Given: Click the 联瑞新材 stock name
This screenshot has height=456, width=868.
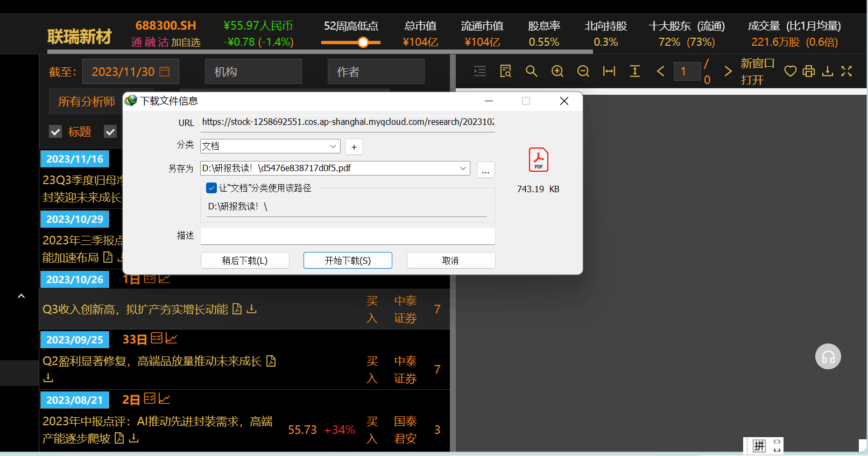Looking at the screenshot, I should (x=80, y=36).
